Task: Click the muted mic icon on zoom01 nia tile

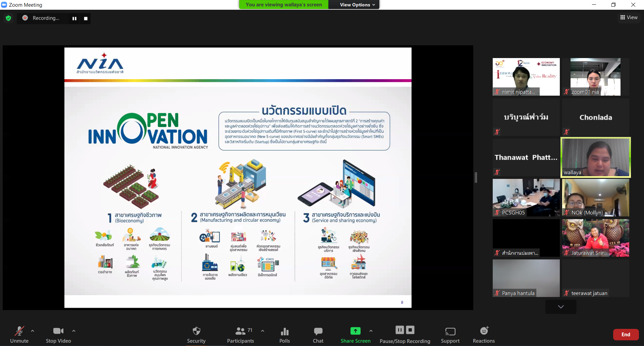Action: point(567,92)
